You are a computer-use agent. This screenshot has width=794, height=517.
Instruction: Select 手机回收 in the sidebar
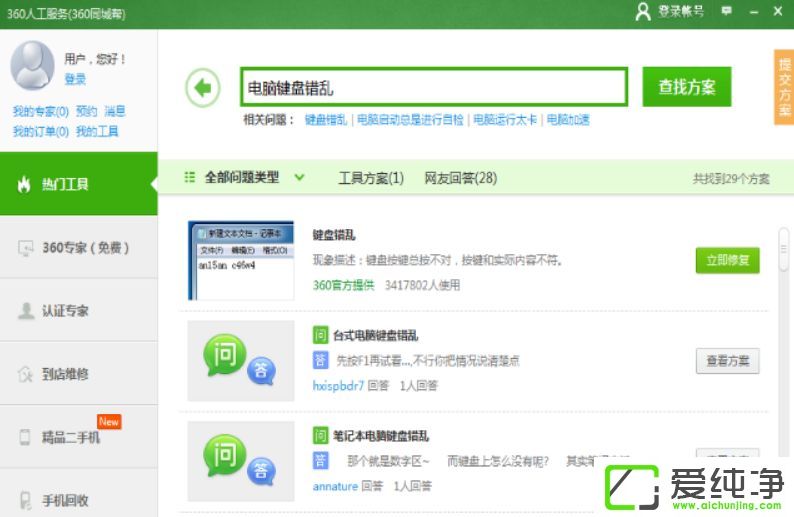click(78, 494)
